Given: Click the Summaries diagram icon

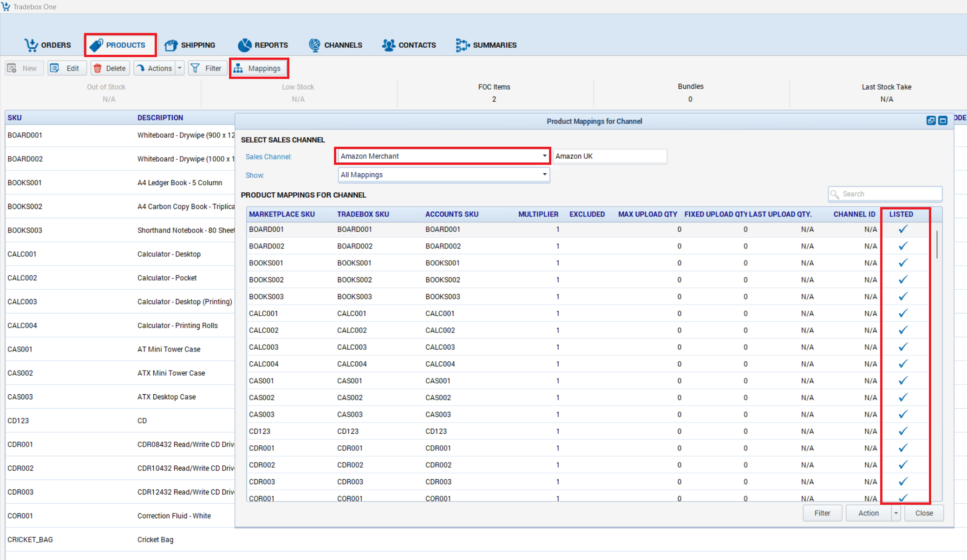Looking at the screenshot, I should click(463, 45).
